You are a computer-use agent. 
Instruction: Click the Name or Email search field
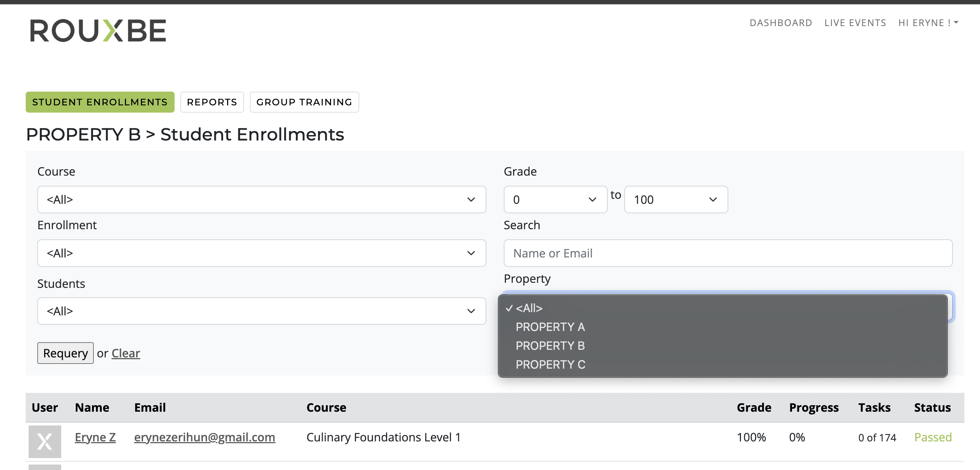point(728,253)
